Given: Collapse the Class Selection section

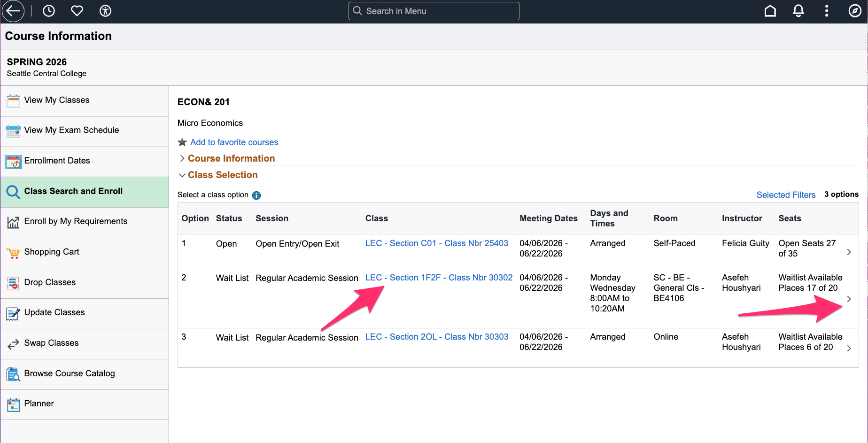Looking at the screenshot, I should coord(223,175).
